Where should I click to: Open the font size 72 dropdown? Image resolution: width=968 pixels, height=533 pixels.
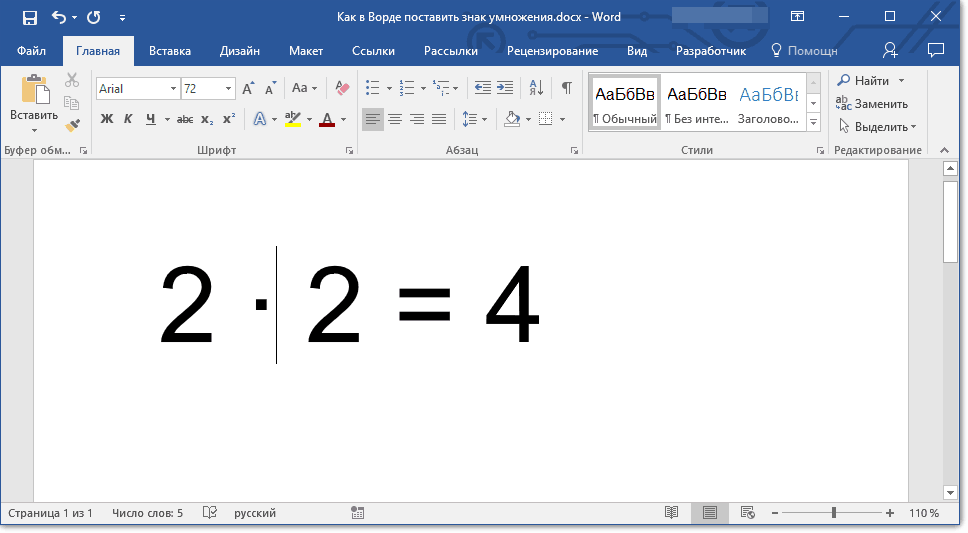point(229,89)
